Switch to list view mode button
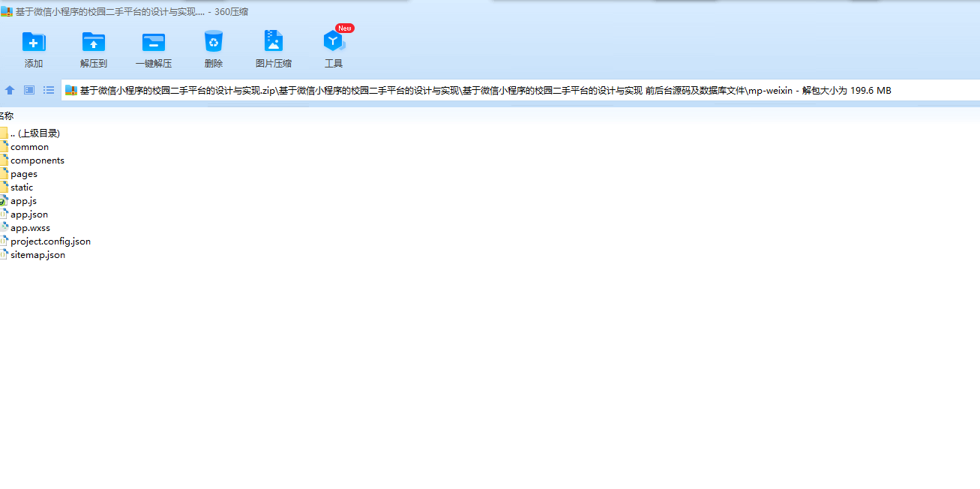The width and height of the screenshot is (980, 489). point(49,90)
